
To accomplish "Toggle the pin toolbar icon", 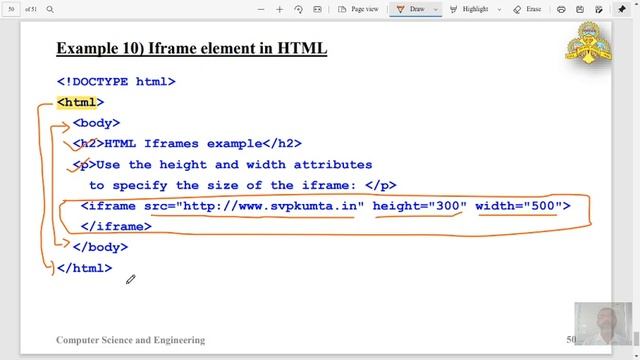I will pyautogui.click(x=622, y=9).
